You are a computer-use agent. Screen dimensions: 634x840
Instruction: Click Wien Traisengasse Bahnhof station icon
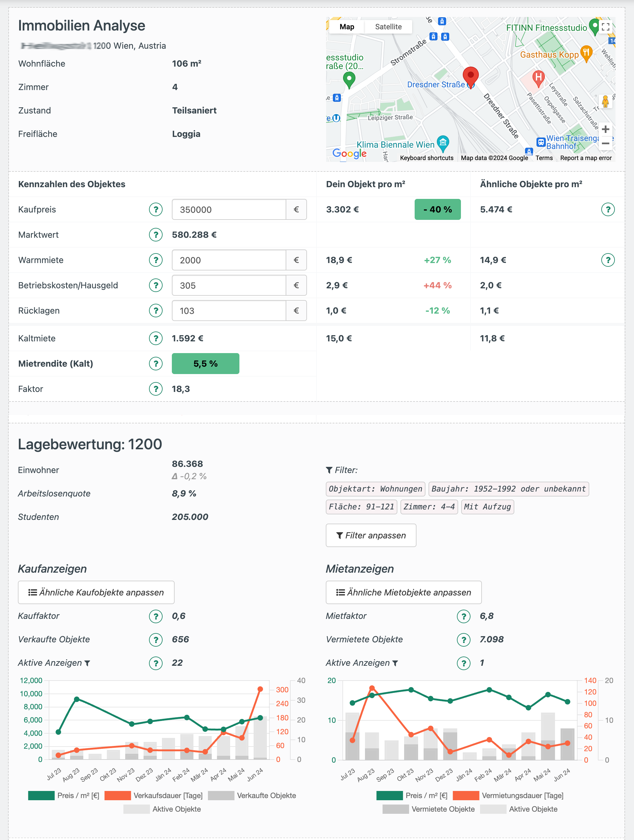(x=541, y=142)
